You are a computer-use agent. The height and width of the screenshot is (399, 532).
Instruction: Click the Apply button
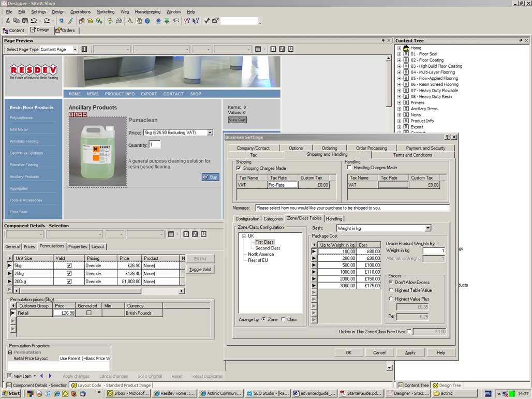(x=410, y=352)
